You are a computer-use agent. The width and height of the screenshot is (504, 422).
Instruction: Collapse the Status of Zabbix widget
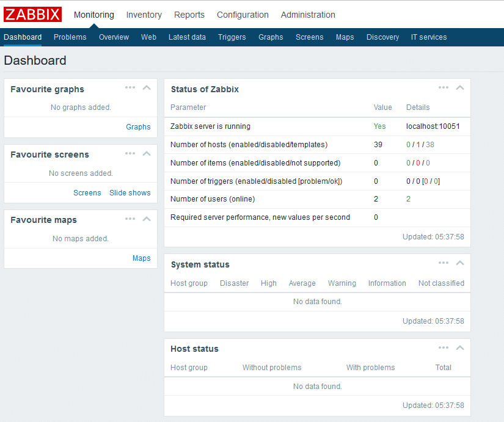pos(460,88)
